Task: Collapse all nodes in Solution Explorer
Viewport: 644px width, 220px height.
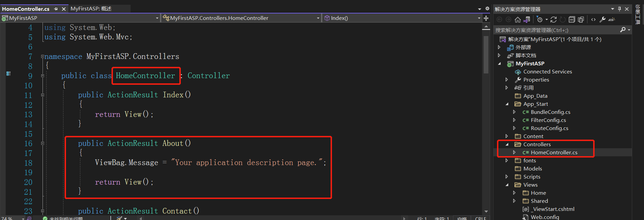Action: point(572,20)
